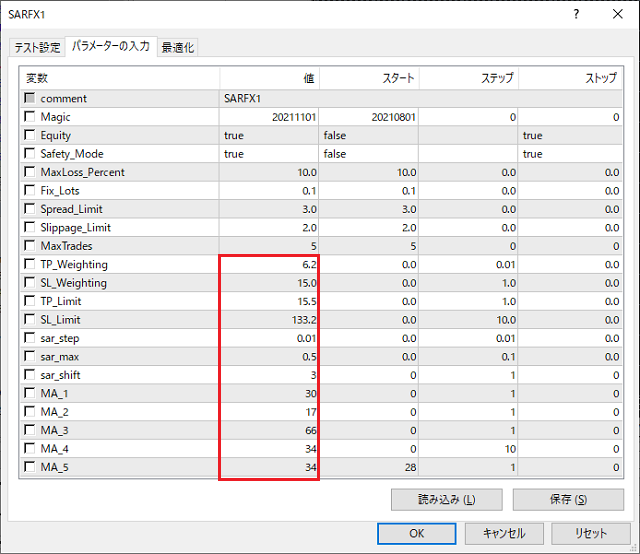This screenshot has height=554, width=640.
Task: Select TP_Weighting step value 0.01
Action: 468,264
